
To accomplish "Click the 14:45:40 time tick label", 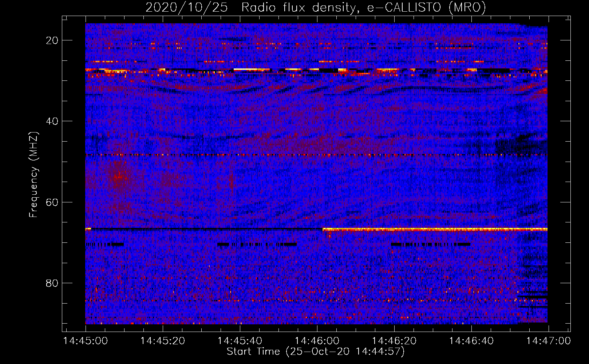I will coord(240,341).
